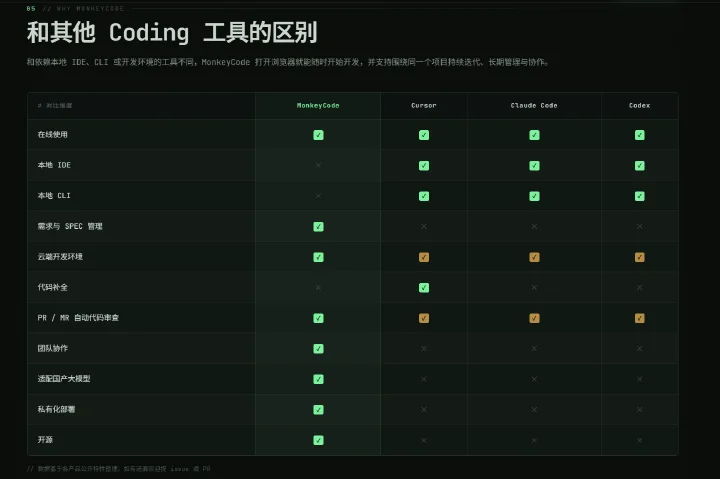This screenshot has height=479, width=720.
Task: Click the 适配国产大模型 row label
Action: [64, 378]
